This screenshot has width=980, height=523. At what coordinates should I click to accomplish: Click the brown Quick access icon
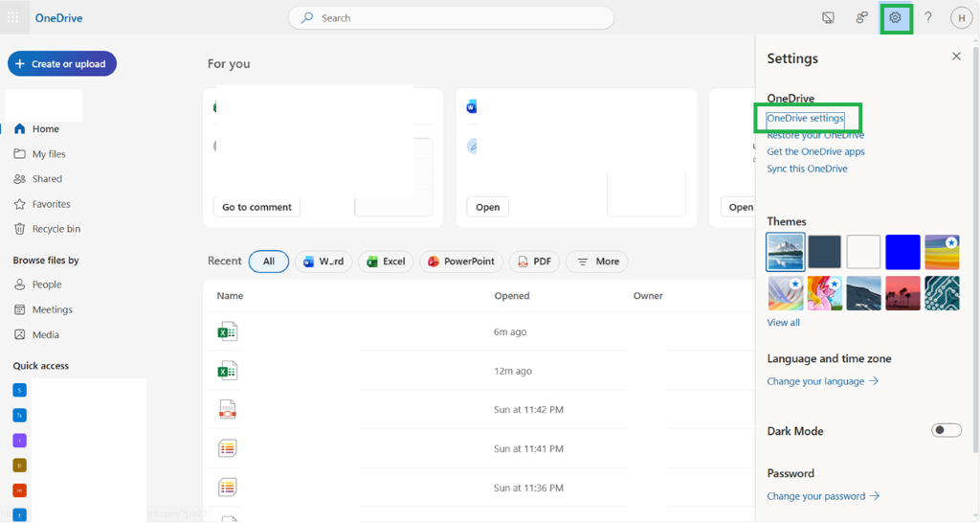[x=19, y=466]
